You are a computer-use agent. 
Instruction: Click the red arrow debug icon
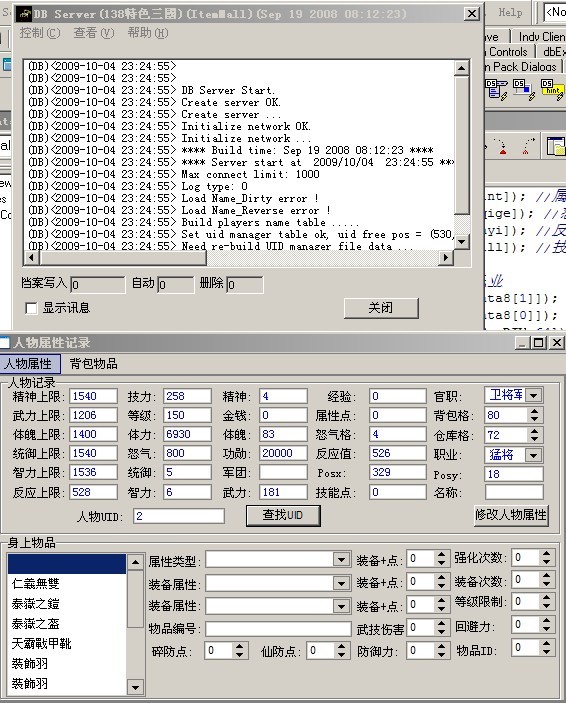tap(501, 147)
